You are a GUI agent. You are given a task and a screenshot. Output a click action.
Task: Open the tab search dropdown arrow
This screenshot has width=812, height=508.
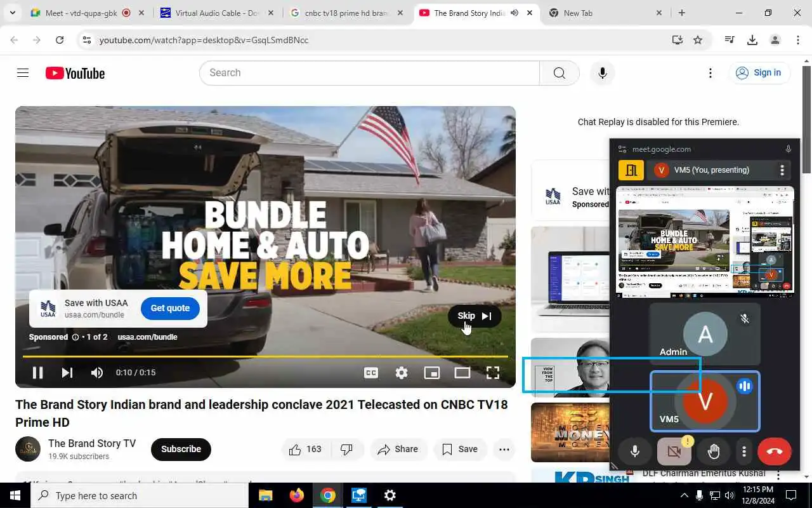[x=13, y=13]
